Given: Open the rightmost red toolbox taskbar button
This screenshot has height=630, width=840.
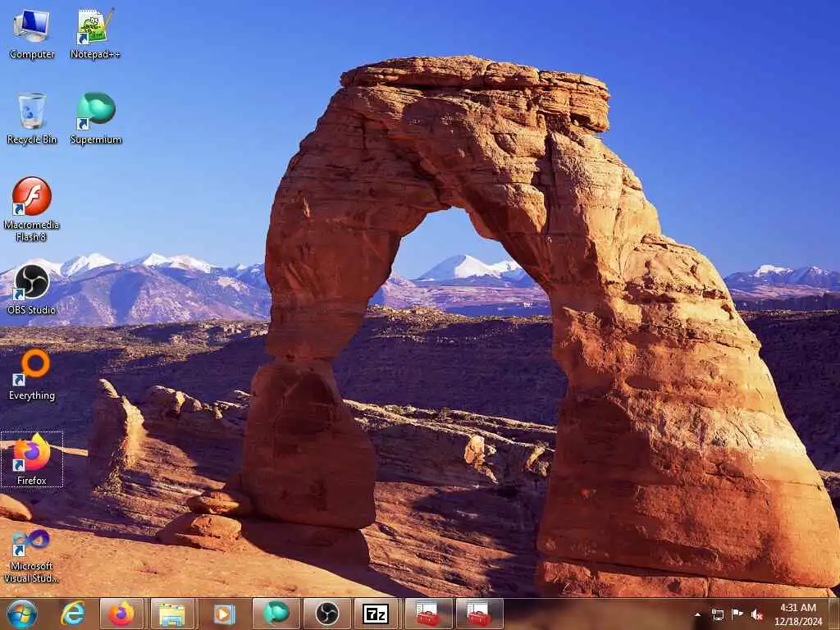Looking at the screenshot, I should [478, 614].
